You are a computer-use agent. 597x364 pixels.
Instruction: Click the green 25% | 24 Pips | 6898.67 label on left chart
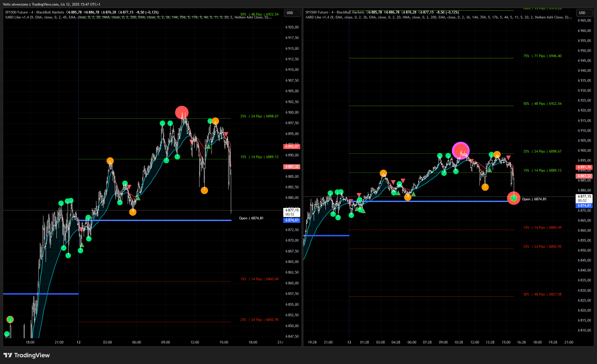click(x=259, y=116)
